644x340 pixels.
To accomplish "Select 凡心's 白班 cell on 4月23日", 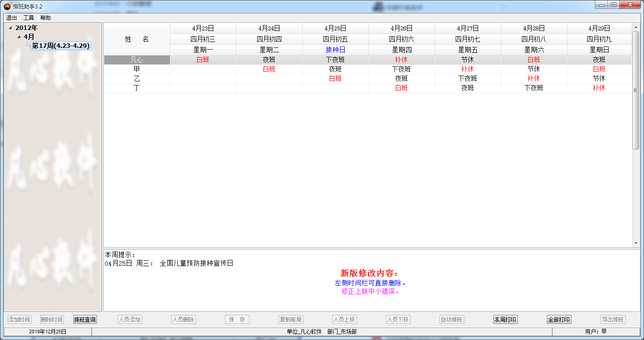I will click(203, 59).
